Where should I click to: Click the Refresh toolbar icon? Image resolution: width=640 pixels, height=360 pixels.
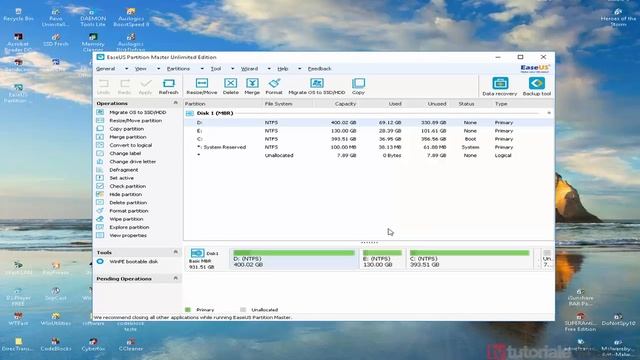pos(168,87)
